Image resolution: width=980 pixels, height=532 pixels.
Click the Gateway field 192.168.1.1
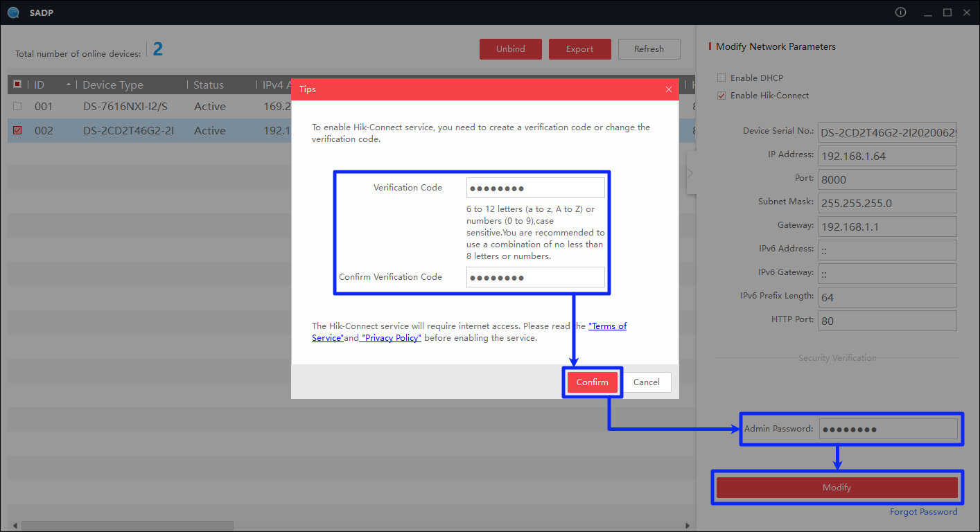pos(888,227)
